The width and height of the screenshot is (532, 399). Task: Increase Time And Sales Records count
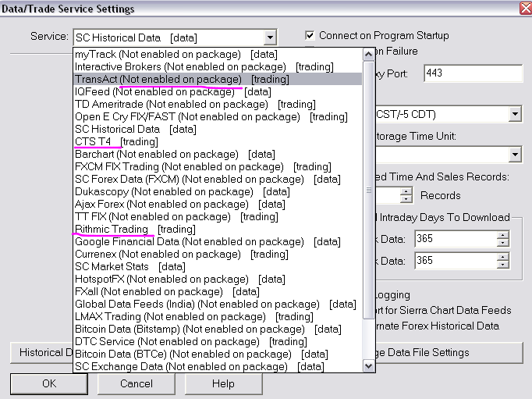pos(406,191)
